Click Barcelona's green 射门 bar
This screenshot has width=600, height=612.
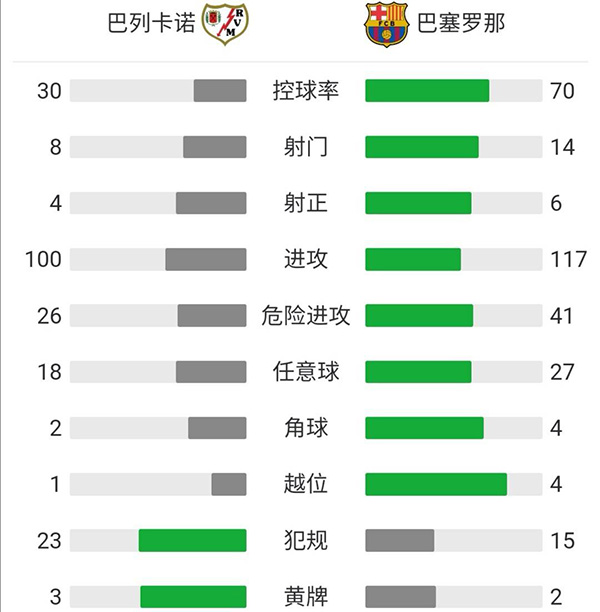tap(422, 147)
